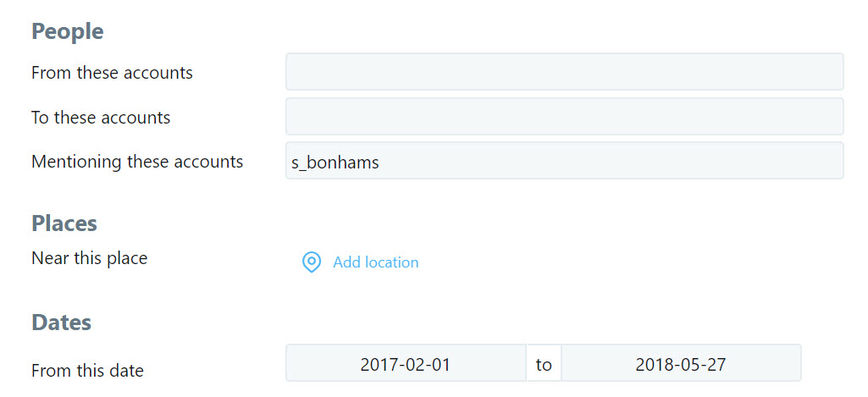Focus the To these accounts field
This screenshot has height=397, width=868.
(x=565, y=116)
